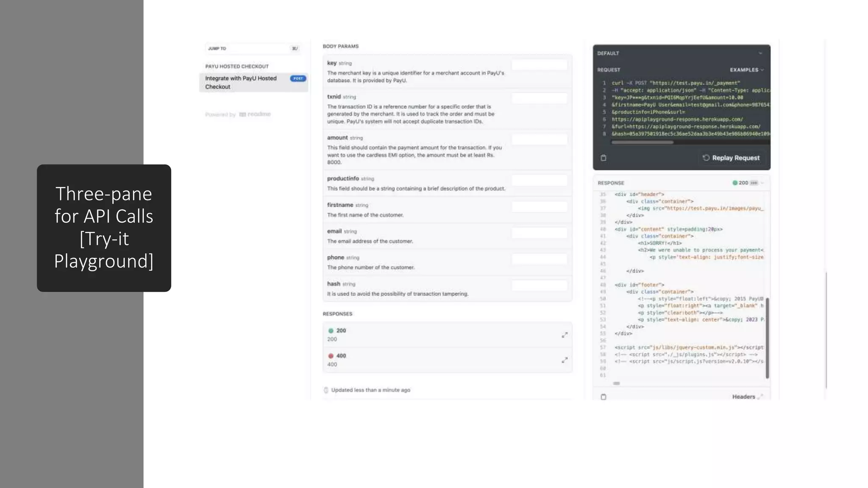The image size is (868, 488).
Task: Click 'Updated less than a minute ago'
Action: [x=371, y=390]
